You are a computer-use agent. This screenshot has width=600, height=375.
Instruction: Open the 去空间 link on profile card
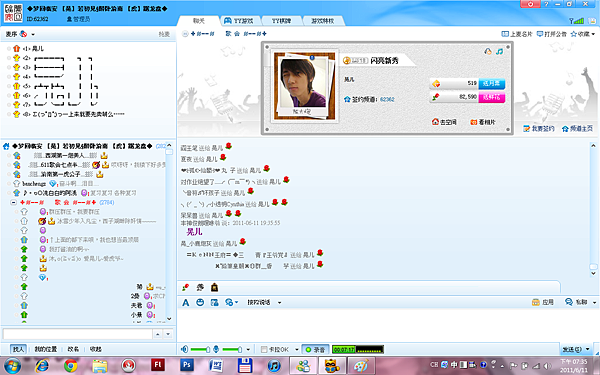click(x=444, y=122)
